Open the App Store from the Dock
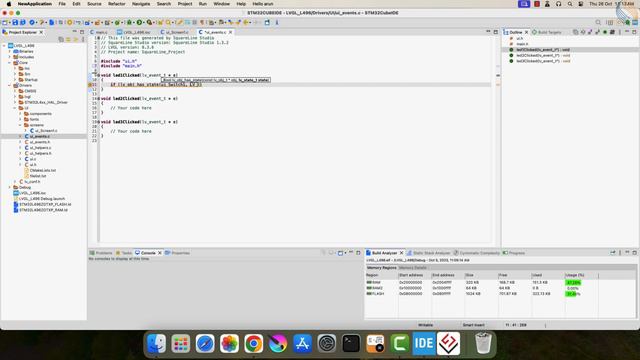The height and width of the screenshot is (360, 640). pyautogui.click(x=302, y=343)
